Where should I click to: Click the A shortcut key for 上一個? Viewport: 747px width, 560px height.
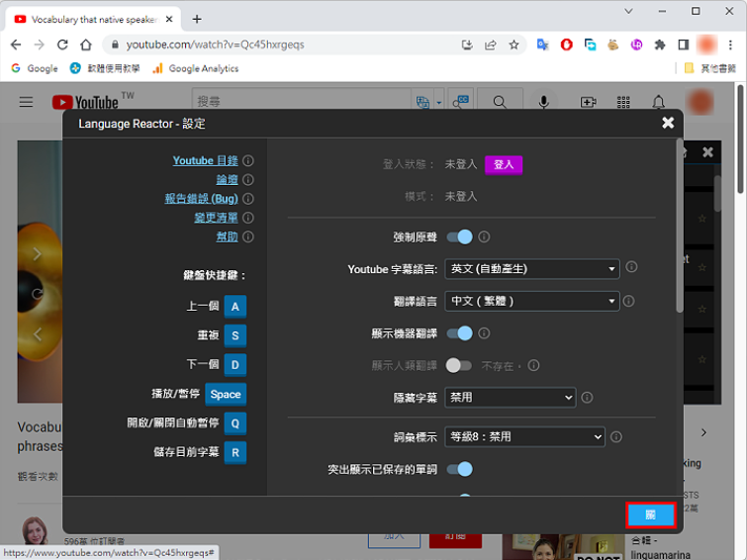click(x=235, y=307)
